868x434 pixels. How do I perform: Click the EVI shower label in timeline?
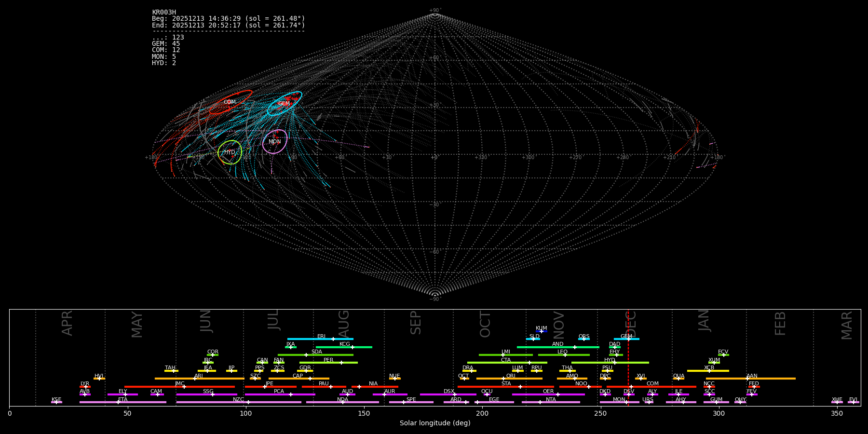point(853,400)
